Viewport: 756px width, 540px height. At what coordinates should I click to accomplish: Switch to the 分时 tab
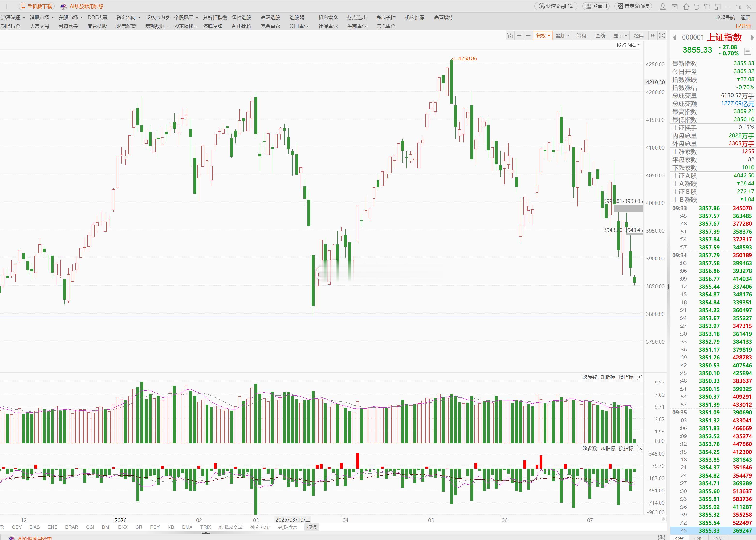(699, 538)
